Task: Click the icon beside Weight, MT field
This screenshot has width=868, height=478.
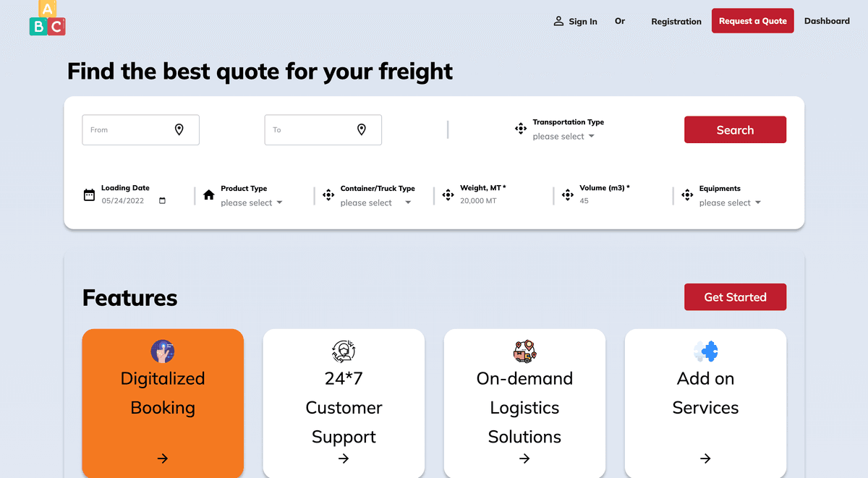Action: click(448, 194)
